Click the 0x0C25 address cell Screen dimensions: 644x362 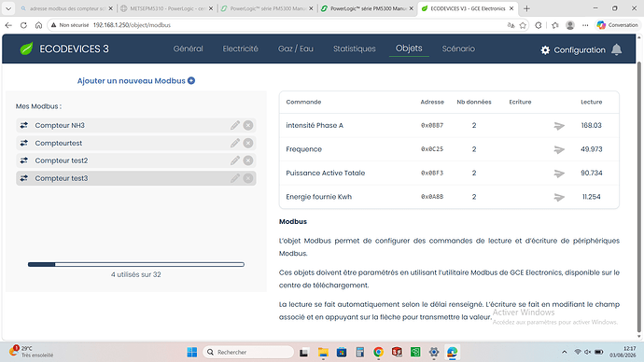432,149
